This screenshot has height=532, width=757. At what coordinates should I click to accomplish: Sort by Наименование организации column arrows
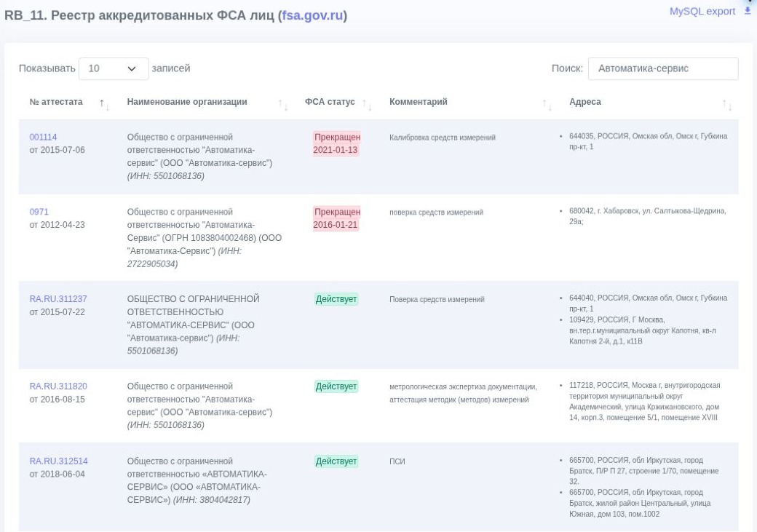[283, 104]
